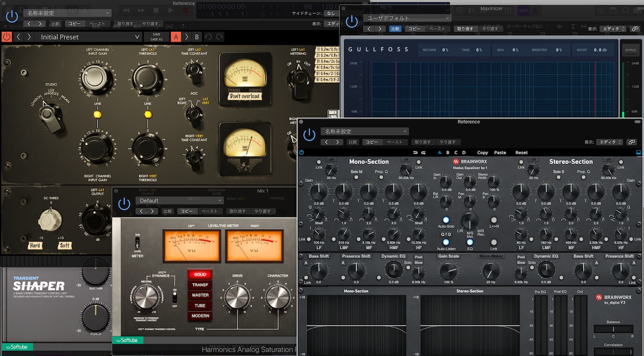Toggle the Solo S button in the Stereo-Section

coord(558,177)
